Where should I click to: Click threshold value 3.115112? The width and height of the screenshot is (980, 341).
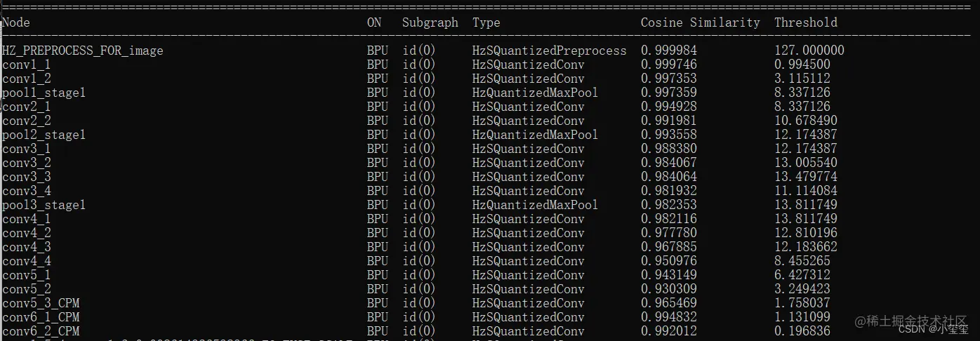802,79
